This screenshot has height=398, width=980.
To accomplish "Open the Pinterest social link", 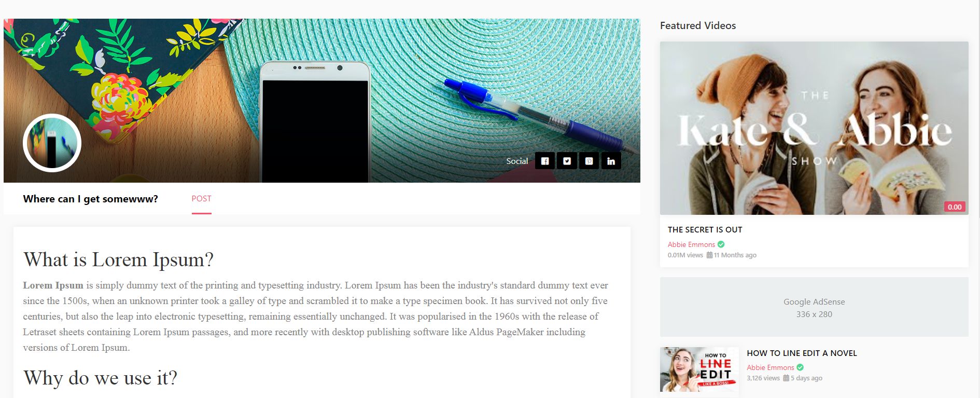I will tap(589, 161).
